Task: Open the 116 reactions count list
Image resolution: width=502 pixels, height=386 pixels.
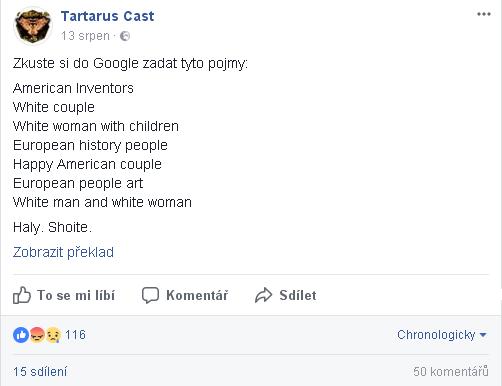Action: [x=75, y=335]
